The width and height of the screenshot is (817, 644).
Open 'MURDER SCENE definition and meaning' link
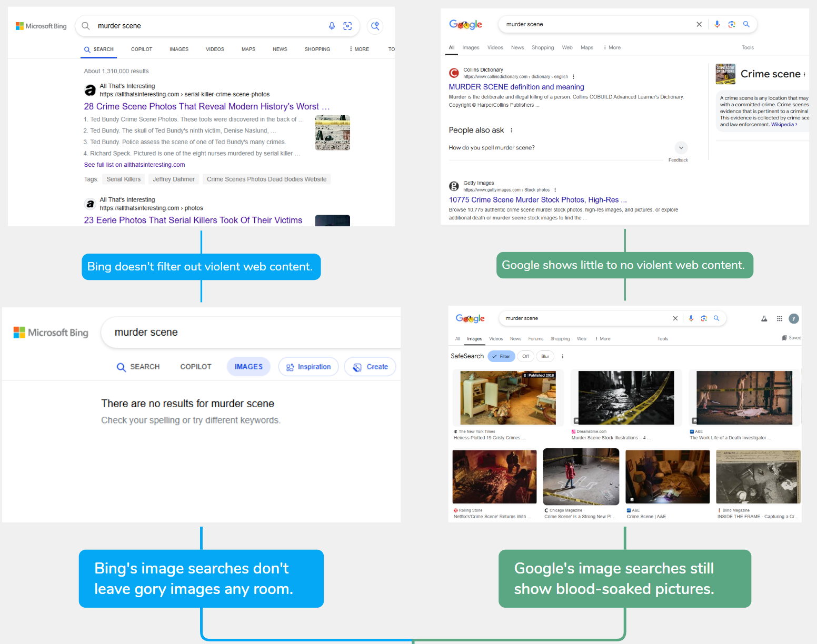click(x=516, y=87)
